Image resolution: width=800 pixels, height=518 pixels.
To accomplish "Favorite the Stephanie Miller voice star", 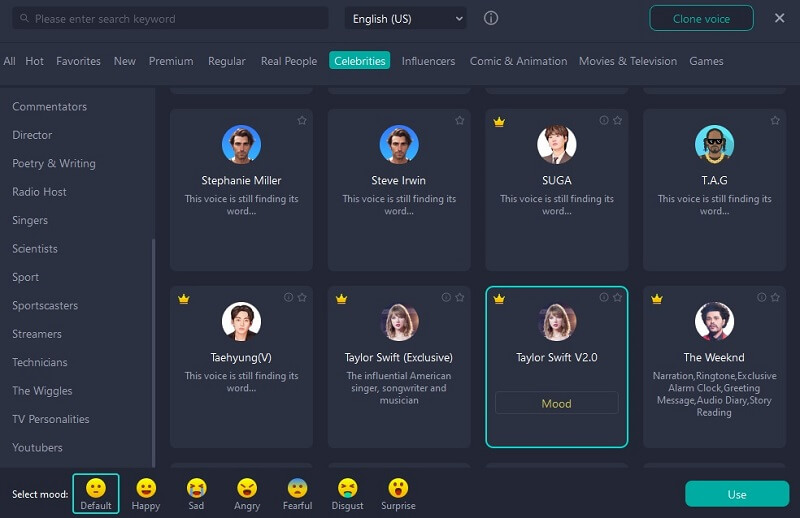I will pyautogui.click(x=302, y=120).
